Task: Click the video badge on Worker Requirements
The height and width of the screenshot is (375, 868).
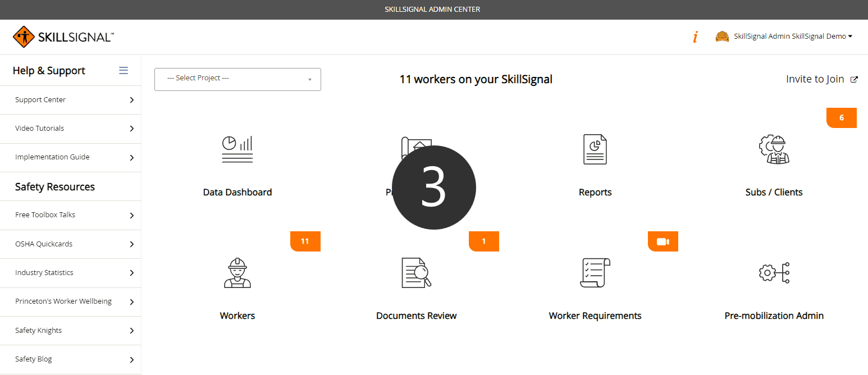Action: coord(663,241)
